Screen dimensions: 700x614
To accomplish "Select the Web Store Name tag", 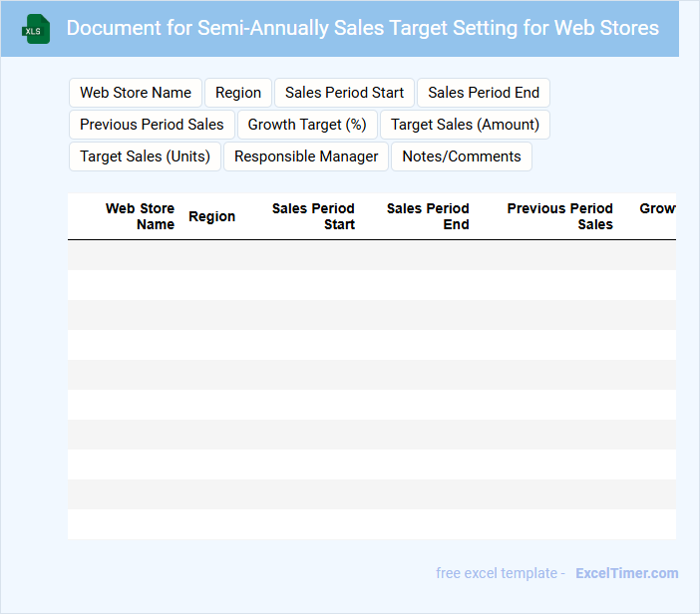I will [x=136, y=93].
